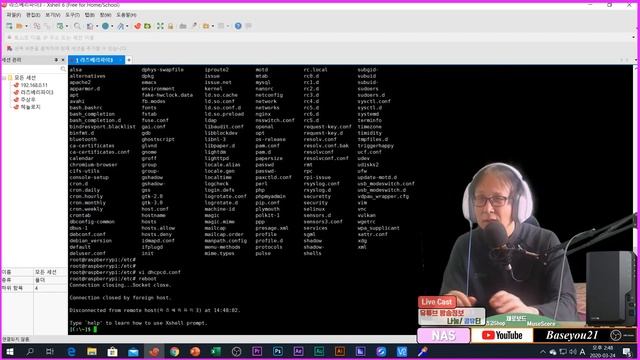Open the 창 menu
Image resolution: width=640 pixels, height=360 pixels.
105,15
